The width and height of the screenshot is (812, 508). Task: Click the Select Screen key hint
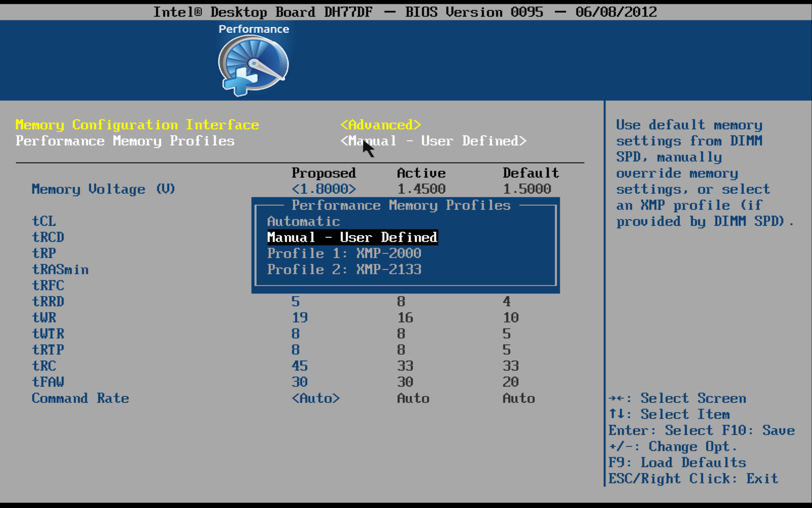coord(677,398)
